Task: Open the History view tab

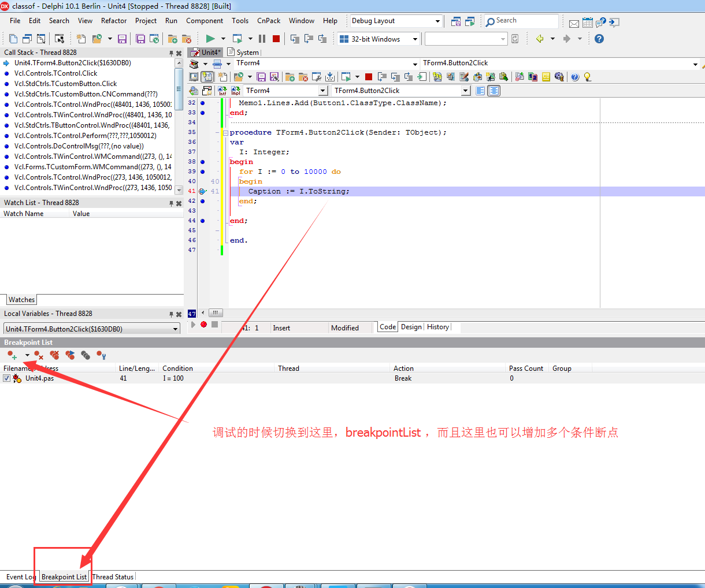Action: point(438,327)
